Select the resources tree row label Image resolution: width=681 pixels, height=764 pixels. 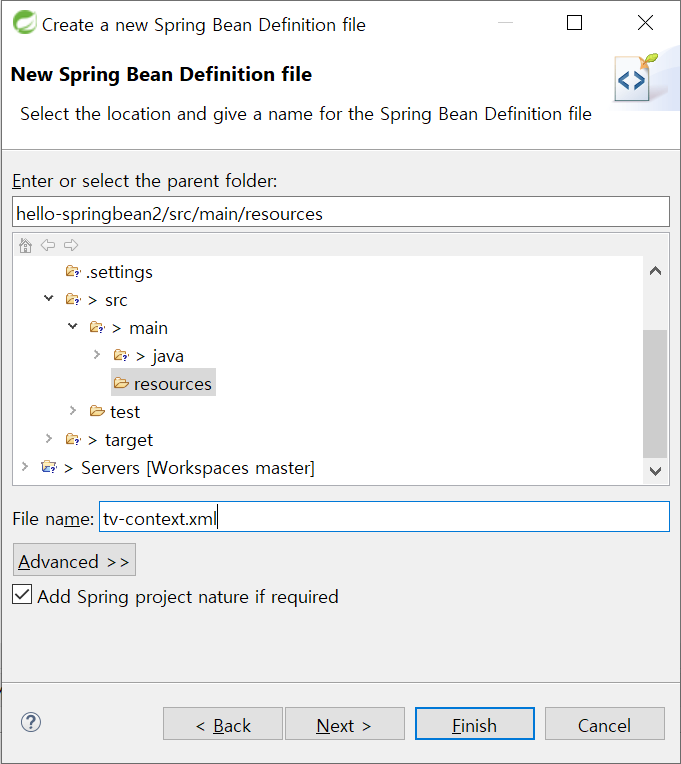pos(172,384)
